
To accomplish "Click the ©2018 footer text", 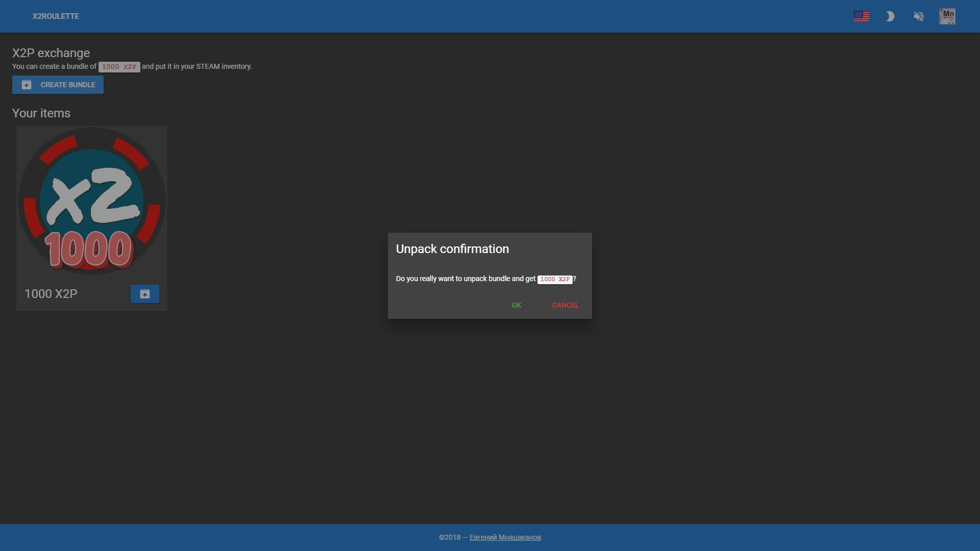I will [x=449, y=537].
